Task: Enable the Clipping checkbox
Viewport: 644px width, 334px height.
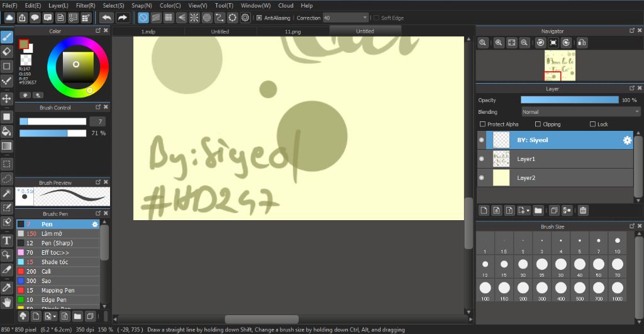Action: tap(538, 124)
